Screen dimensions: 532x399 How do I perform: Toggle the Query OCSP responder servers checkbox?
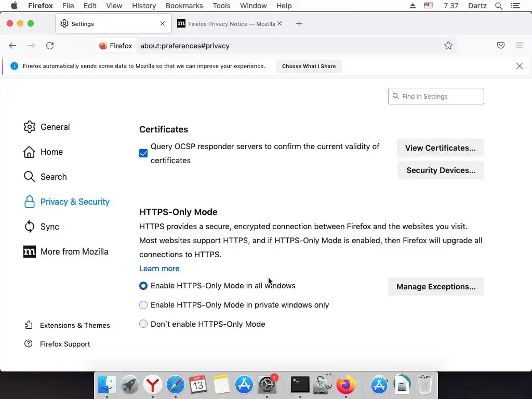pos(143,153)
